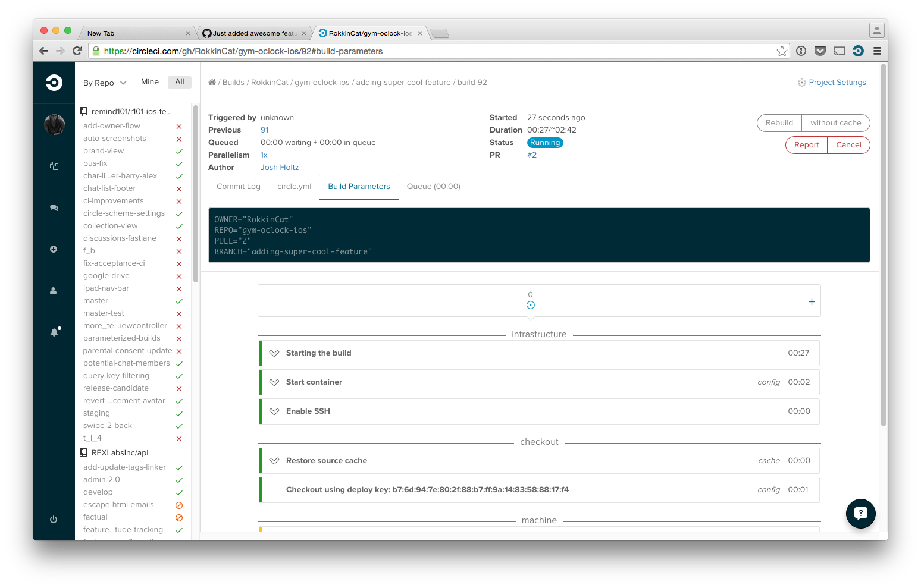Click the without cache button

(836, 123)
